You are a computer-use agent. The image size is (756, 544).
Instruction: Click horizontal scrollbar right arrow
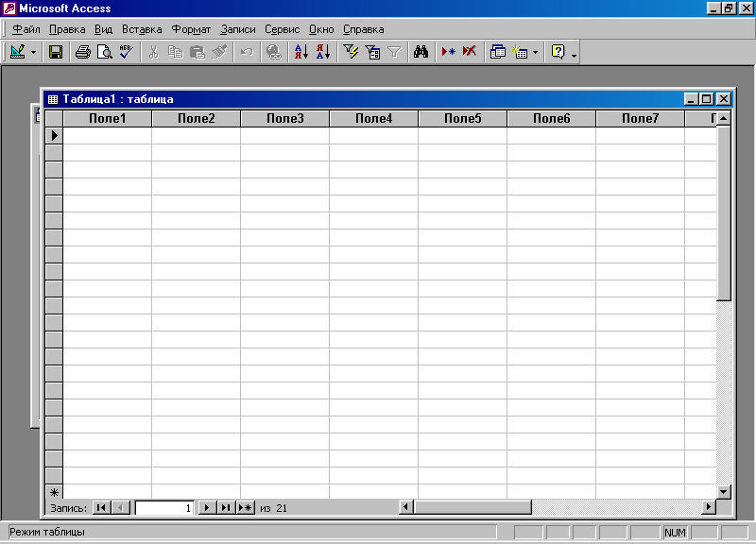708,507
